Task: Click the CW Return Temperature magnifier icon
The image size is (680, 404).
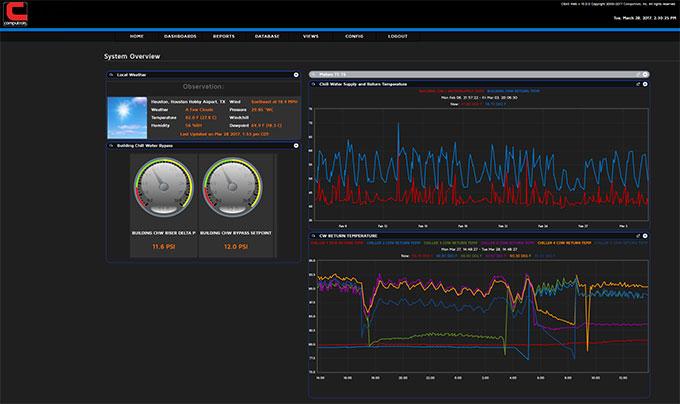Action: click(x=313, y=234)
